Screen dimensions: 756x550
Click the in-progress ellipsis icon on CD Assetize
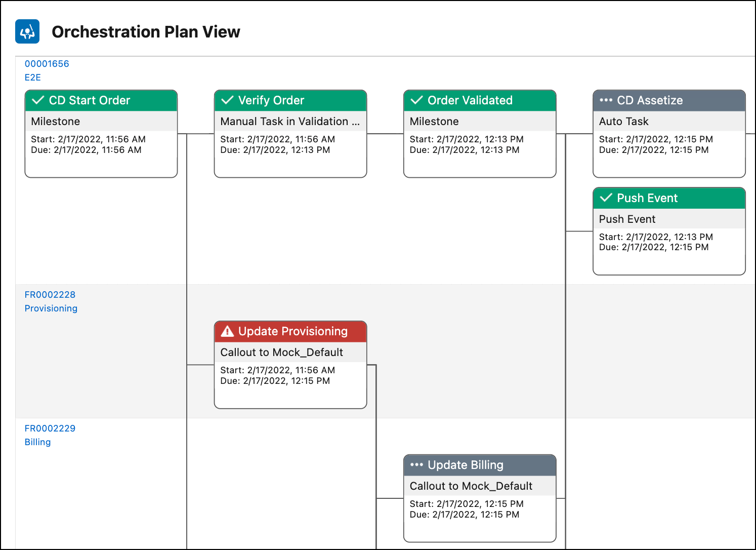pos(606,100)
